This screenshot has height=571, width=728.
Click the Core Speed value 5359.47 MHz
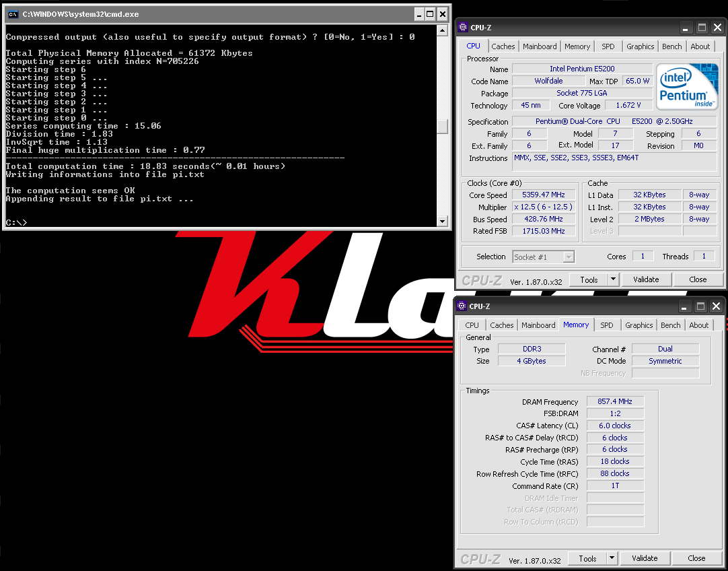pyautogui.click(x=544, y=195)
